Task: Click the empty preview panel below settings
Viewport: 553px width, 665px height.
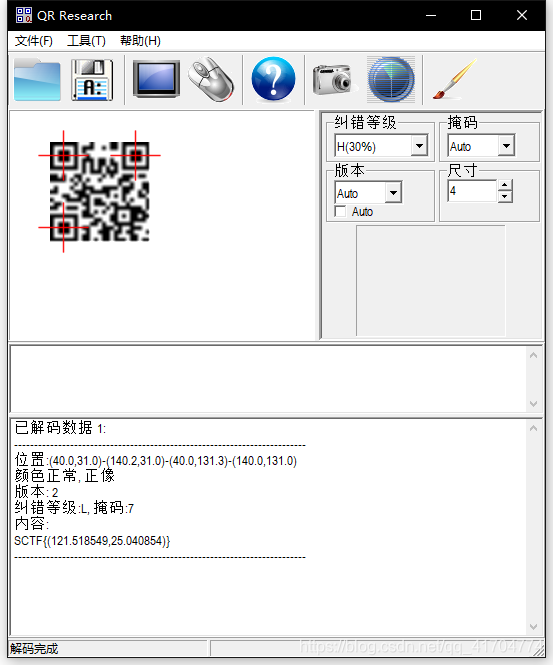Action: click(430, 281)
